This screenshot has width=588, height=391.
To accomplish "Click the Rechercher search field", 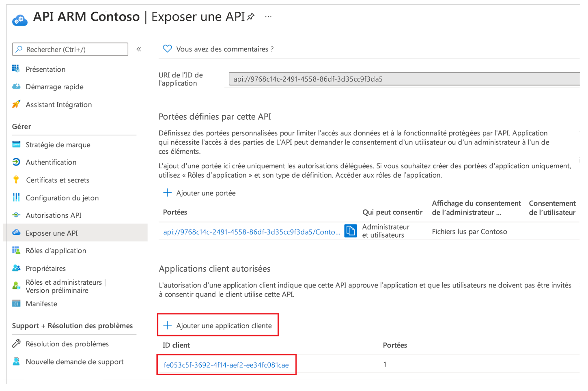I will pyautogui.click(x=70, y=49).
